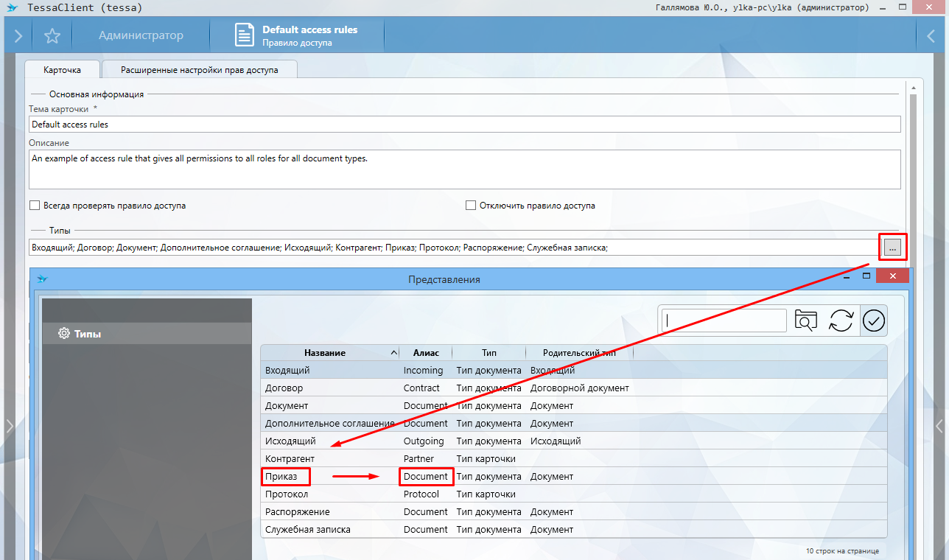Open the Администратор workspace tab
The image size is (949, 560).
(x=141, y=35)
